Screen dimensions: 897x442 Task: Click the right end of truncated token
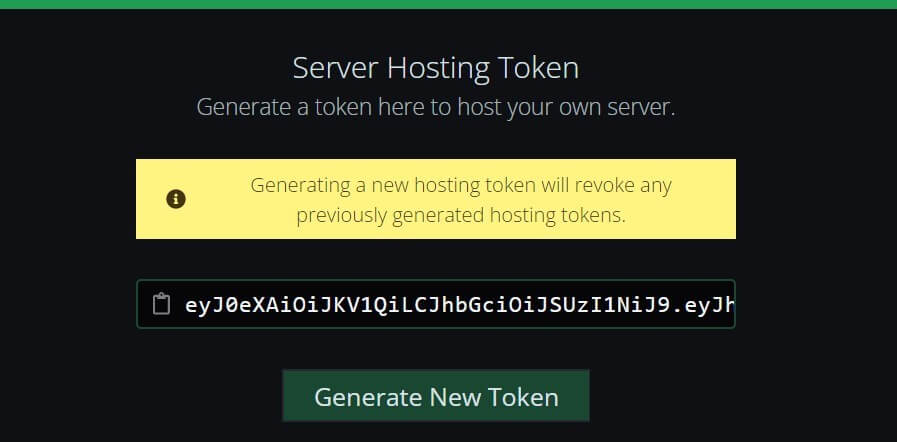(x=727, y=305)
